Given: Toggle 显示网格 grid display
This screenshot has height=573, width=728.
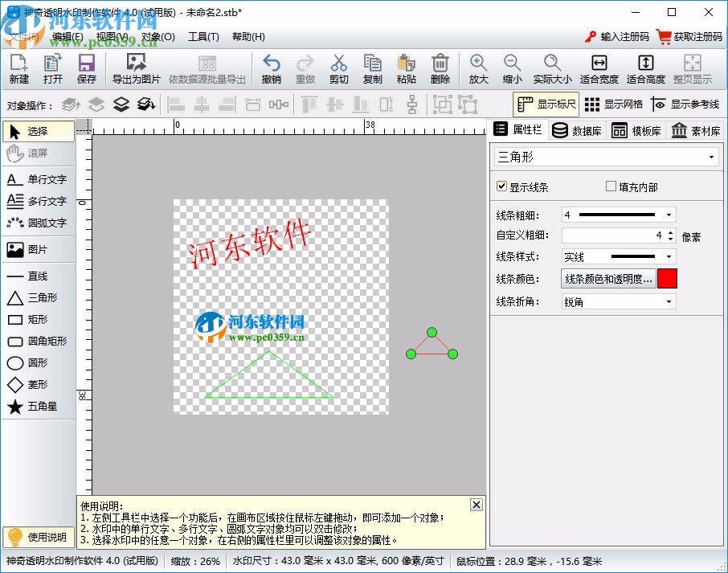Looking at the screenshot, I should tap(613, 104).
